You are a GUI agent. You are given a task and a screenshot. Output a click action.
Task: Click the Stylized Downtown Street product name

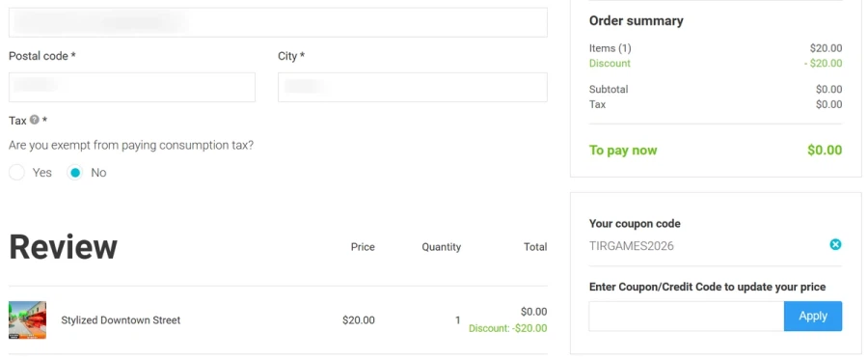tap(121, 320)
